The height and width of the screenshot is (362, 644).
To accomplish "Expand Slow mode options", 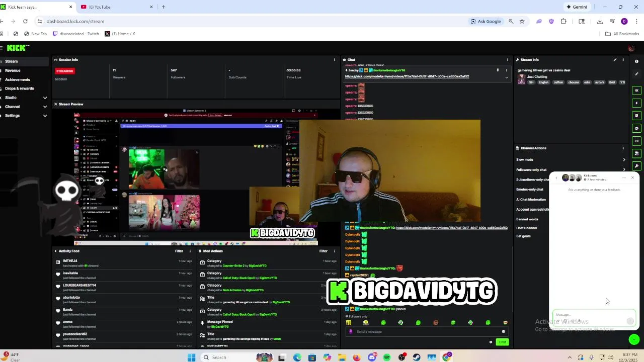I will pos(624,160).
